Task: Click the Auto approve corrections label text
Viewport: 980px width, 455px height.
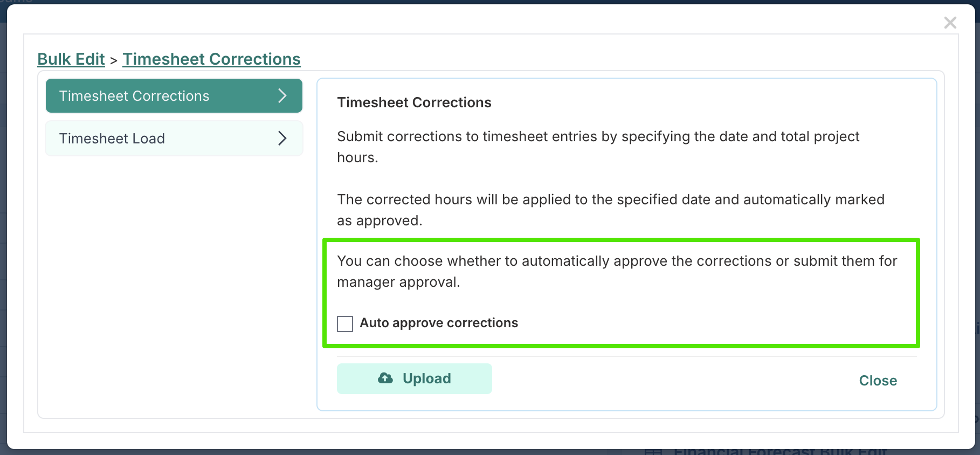Action: point(439,323)
